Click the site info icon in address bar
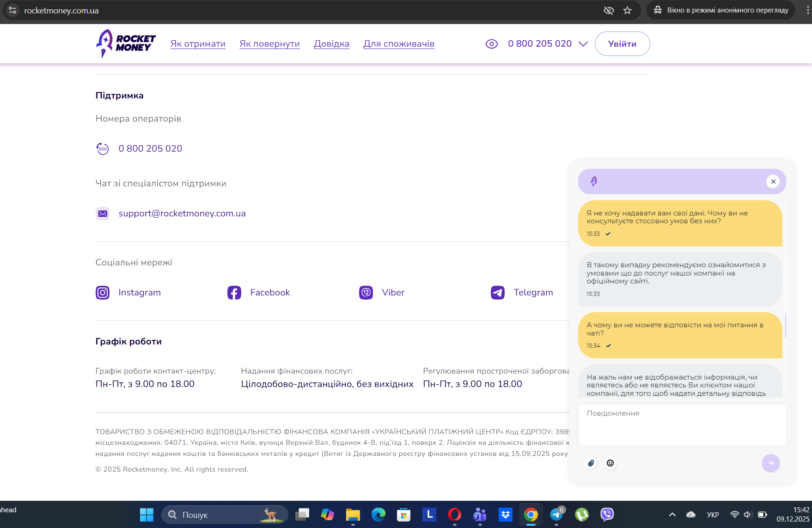The image size is (812, 528). pyautogui.click(x=12, y=10)
